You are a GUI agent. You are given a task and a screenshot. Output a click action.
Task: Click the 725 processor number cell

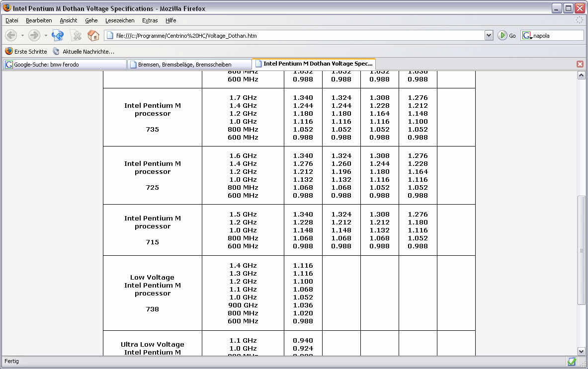[152, 187]
